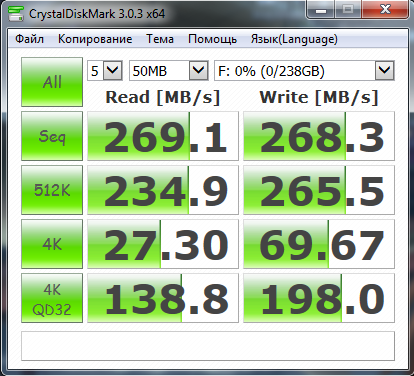This screenshot has height=376, width=414.
Task: Select the Seq read result 269.1
Action: pos(163,136)
